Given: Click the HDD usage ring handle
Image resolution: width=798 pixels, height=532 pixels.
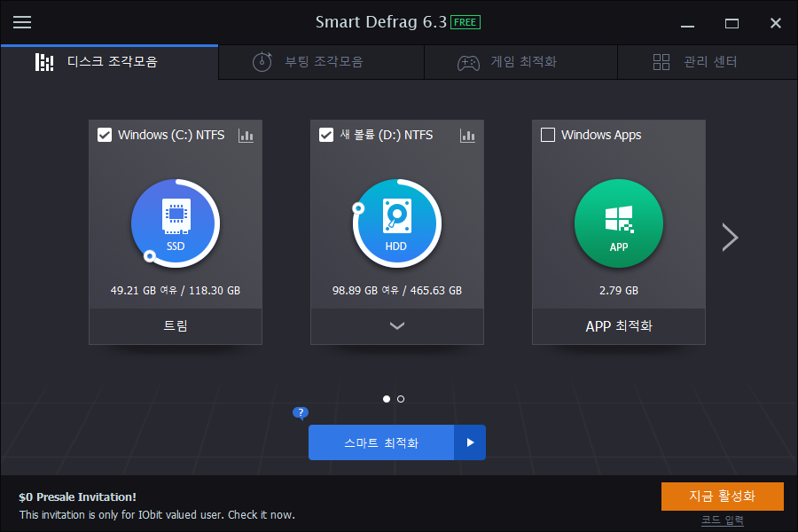Looking at the screenshot, I should 358,208.
